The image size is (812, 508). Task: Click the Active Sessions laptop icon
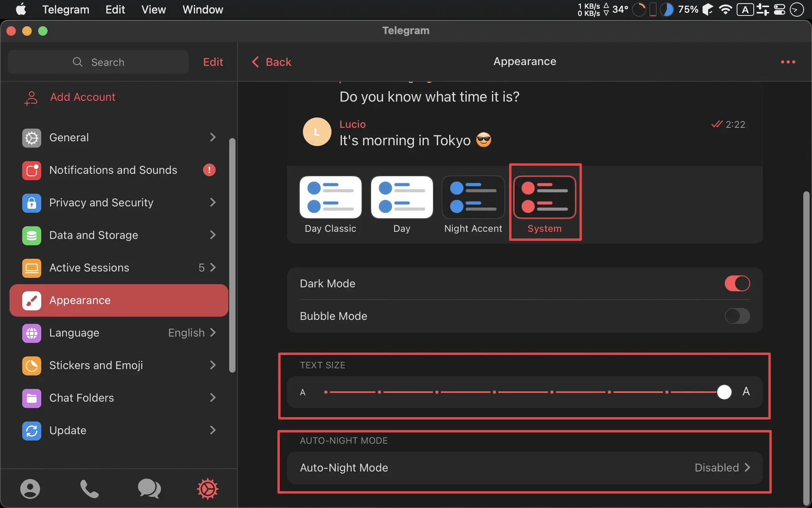(32, 268)
